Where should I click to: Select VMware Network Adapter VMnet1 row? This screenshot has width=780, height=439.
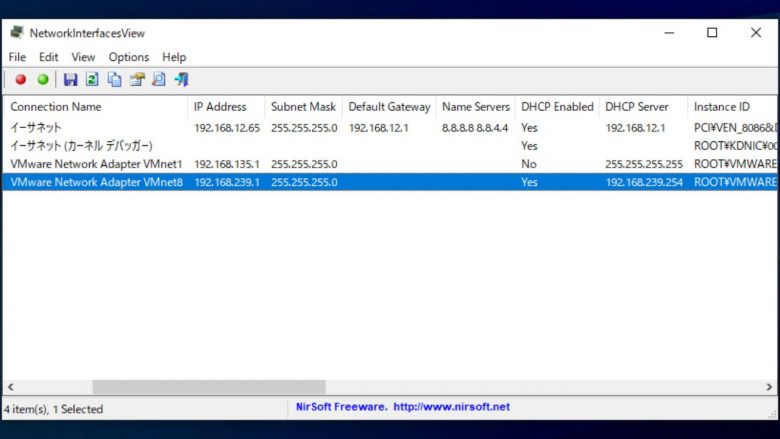point(390,164)
